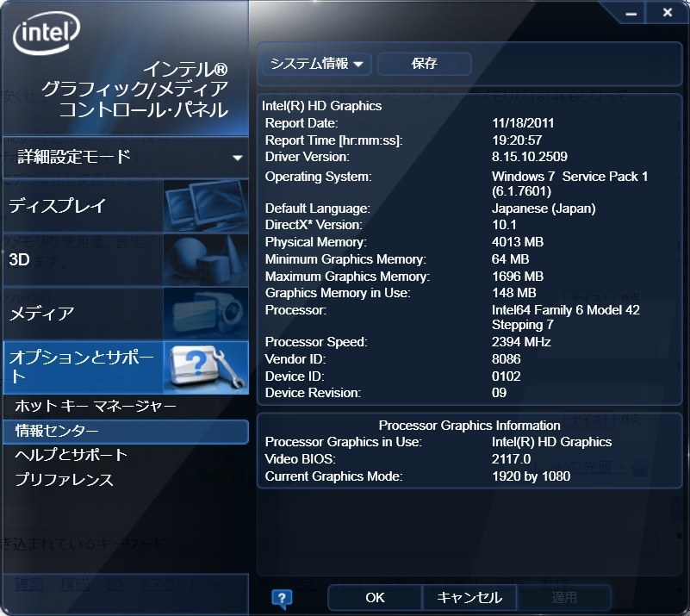The width and height of the screenshot is (690, 616).
Task: Click the Processor Graphics in Use label
Action: tap(343, 442)
